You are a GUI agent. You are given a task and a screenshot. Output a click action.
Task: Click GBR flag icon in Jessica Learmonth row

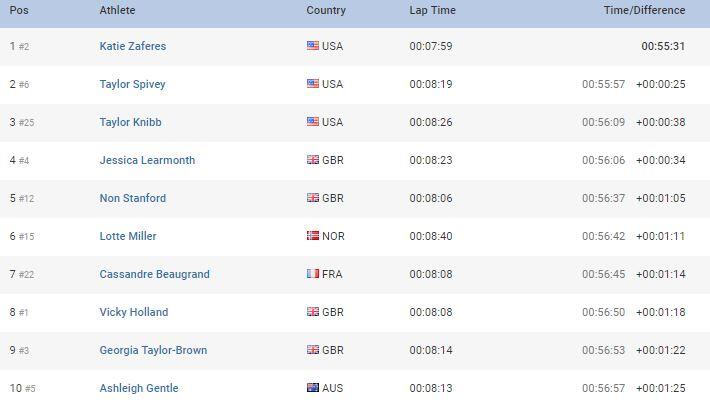(x=313, y=160)
